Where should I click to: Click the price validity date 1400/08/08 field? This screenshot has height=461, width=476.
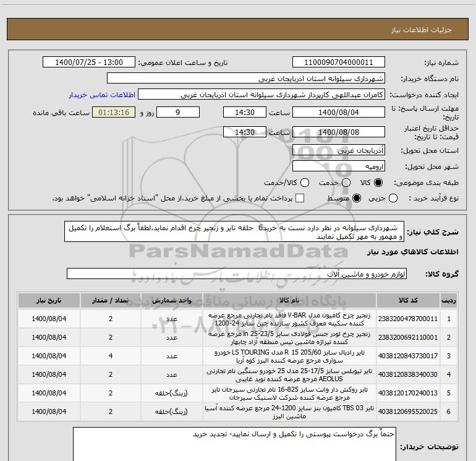coord(339,132)
